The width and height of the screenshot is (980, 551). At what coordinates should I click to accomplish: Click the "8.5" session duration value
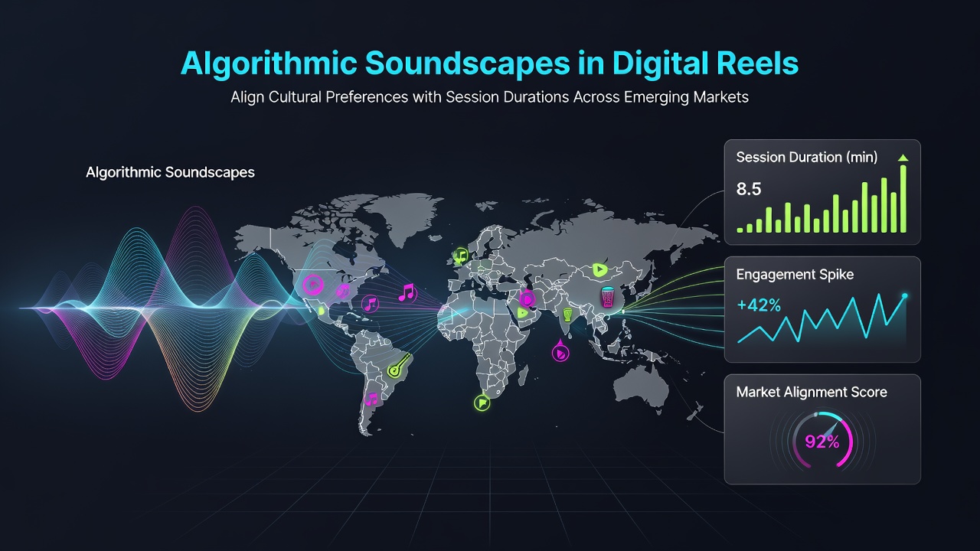pos(749,189)
